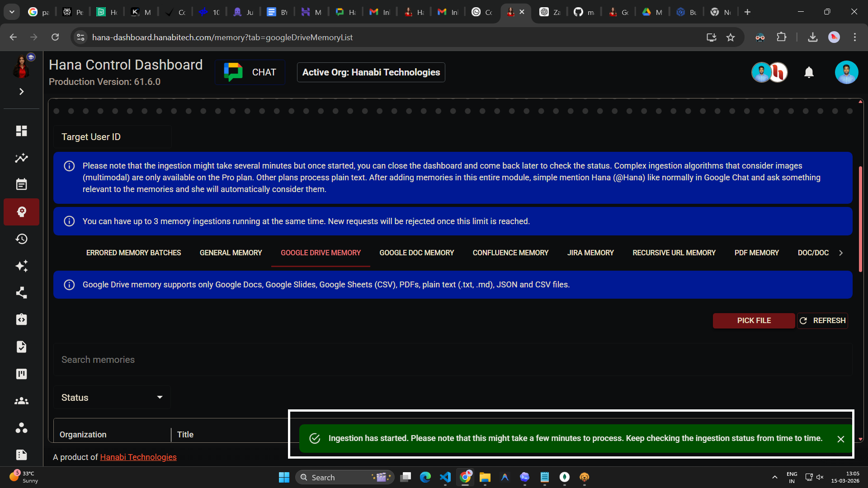Dismiss the ingestion started notification
The image size is (868, 488).
point(840,439)
